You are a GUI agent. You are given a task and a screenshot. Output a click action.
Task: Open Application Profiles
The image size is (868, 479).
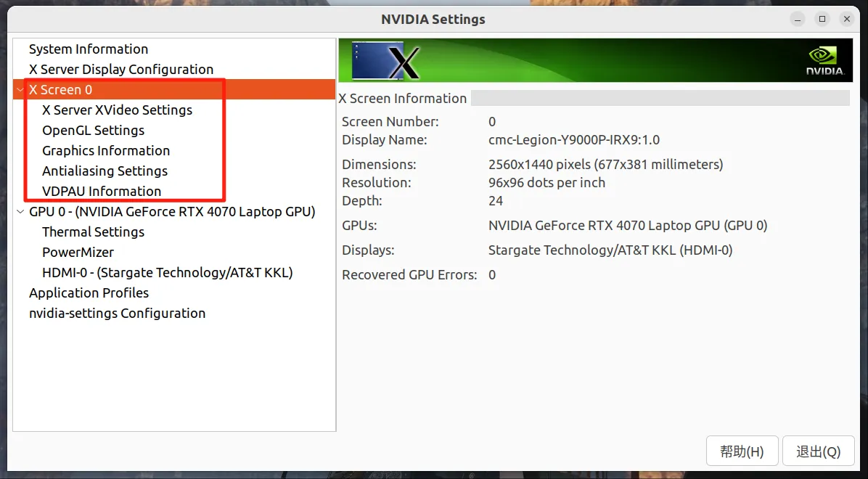tap(89, 293)
